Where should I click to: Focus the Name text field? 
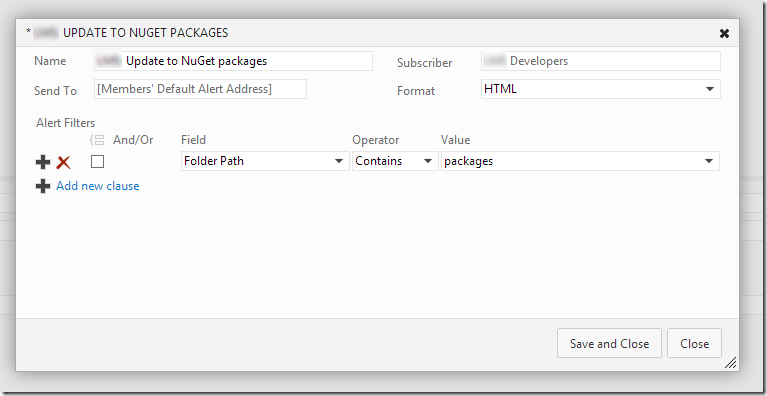point(233,61)
